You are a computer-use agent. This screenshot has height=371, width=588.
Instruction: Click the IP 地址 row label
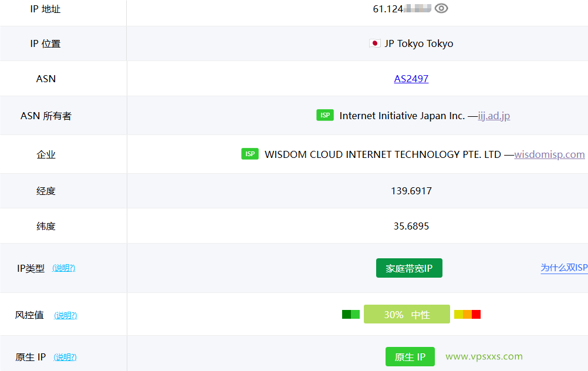45,9
